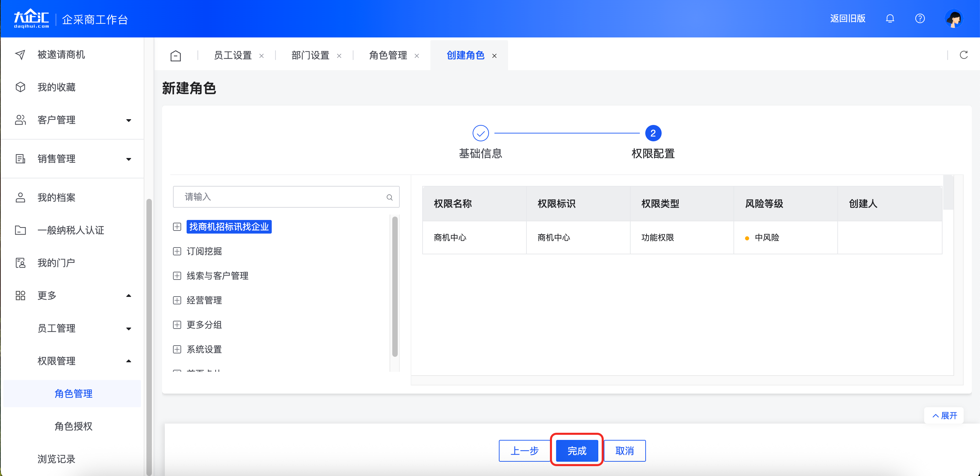Select 角色授权 in the sidebar

(74, 426)
